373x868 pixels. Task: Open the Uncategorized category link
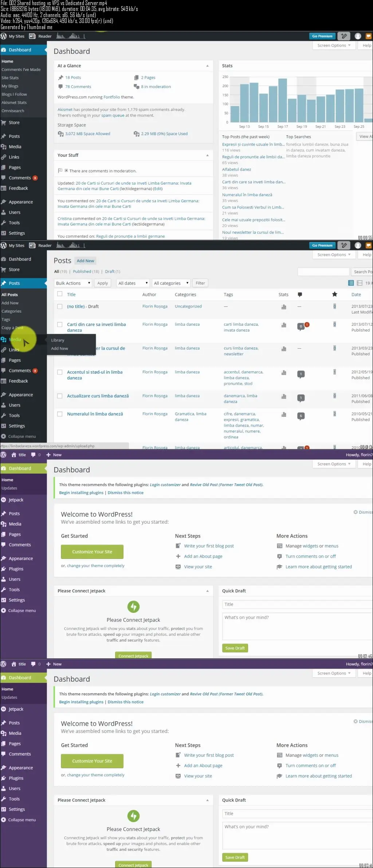188,306
